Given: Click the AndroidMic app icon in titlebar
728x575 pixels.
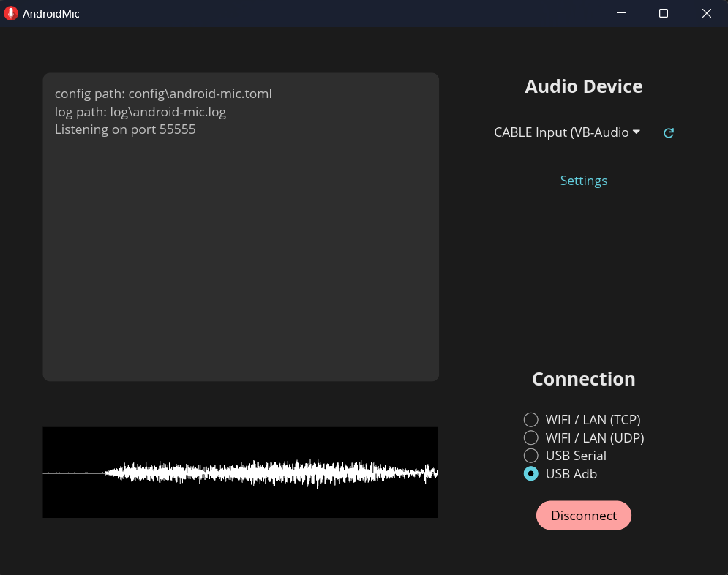Looking at the screenshot, I should (x=10, y=12).
